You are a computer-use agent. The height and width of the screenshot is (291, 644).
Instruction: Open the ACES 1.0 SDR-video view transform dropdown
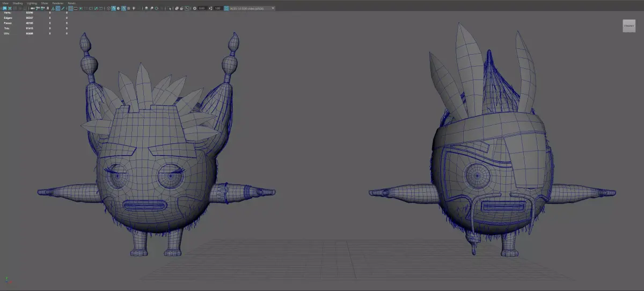pyautogui.click(x=252, y=9)
